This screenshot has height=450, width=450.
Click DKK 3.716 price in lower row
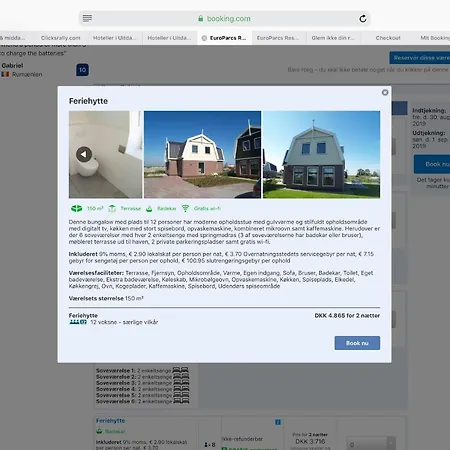[x=310, y=441]
